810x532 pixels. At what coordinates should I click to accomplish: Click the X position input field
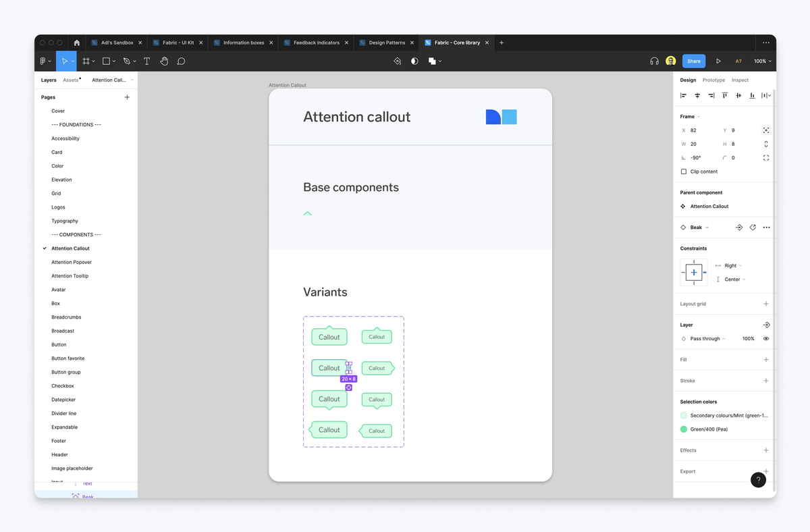point(699,130)
